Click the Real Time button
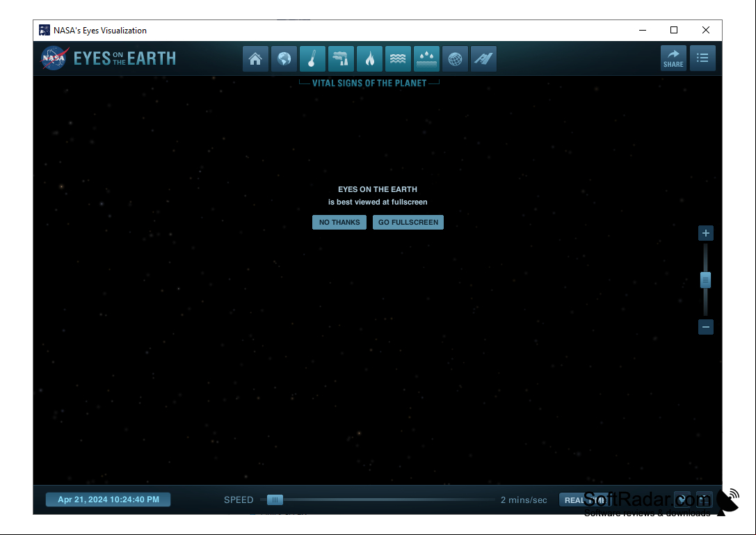The width and height of the screenshot is (756, 535). pyautogui.click(x=586, y=500)
